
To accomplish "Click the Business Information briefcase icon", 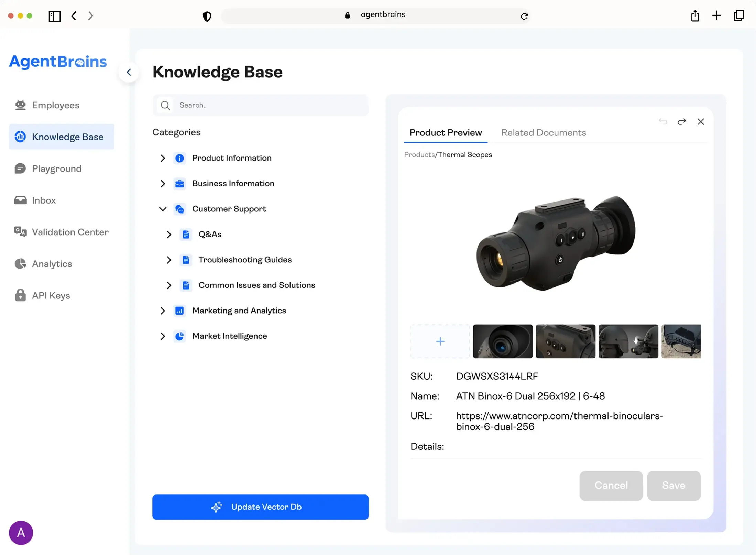I will 179,184.
